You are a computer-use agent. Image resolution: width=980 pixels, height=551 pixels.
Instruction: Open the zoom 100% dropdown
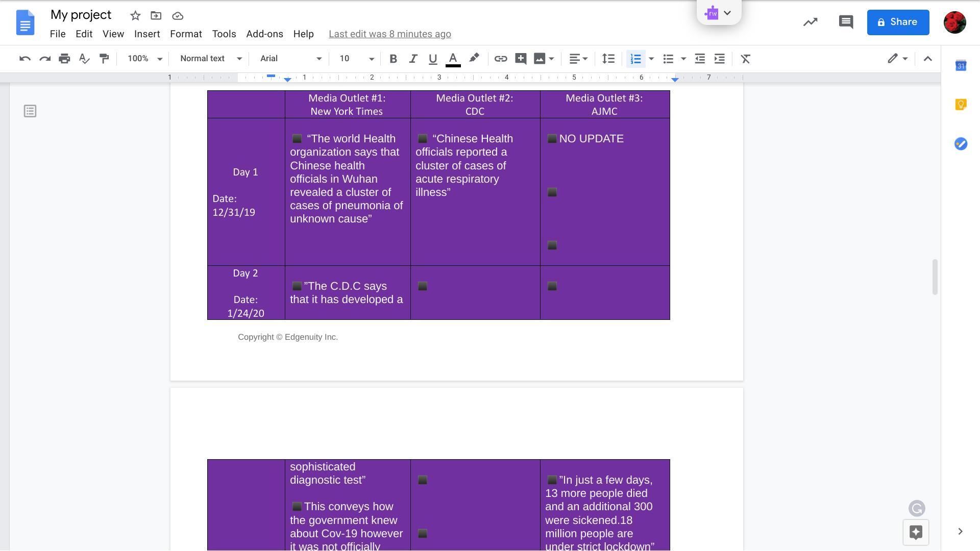144,59
